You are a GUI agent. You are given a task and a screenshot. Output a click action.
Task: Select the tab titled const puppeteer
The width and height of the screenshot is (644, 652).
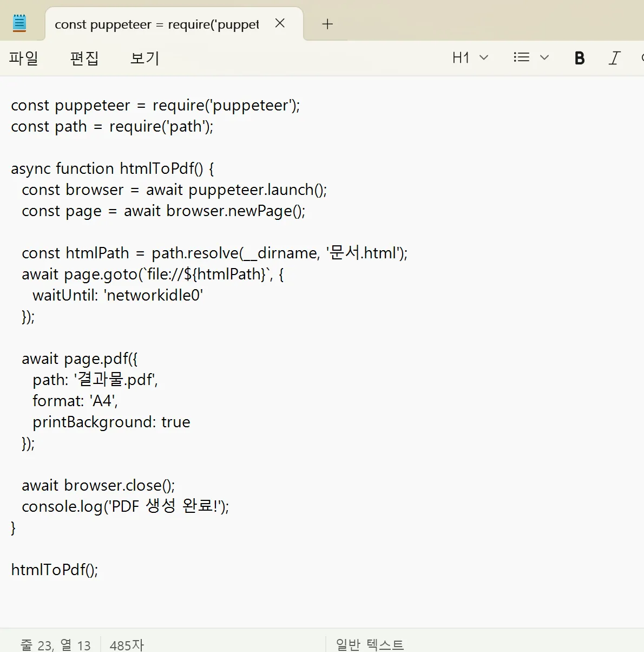coord(157,24)
